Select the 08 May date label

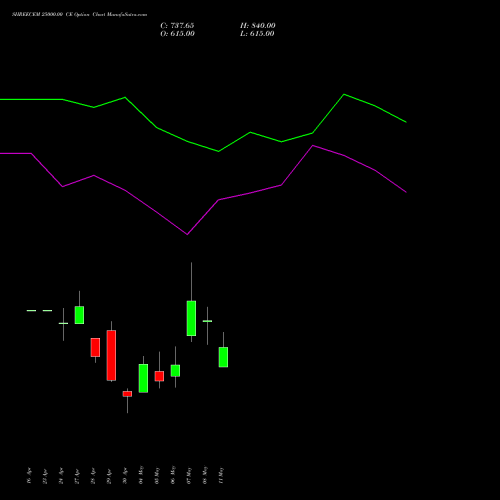205,475
